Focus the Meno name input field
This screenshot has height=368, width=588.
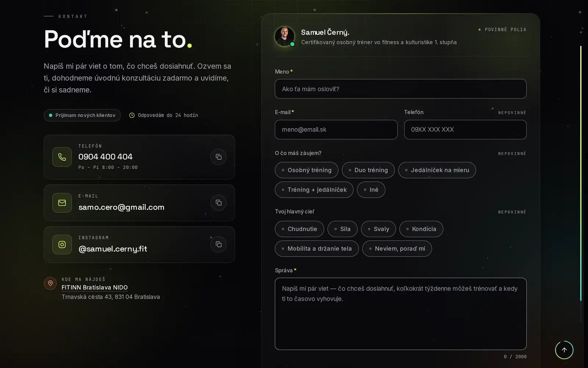401,89
